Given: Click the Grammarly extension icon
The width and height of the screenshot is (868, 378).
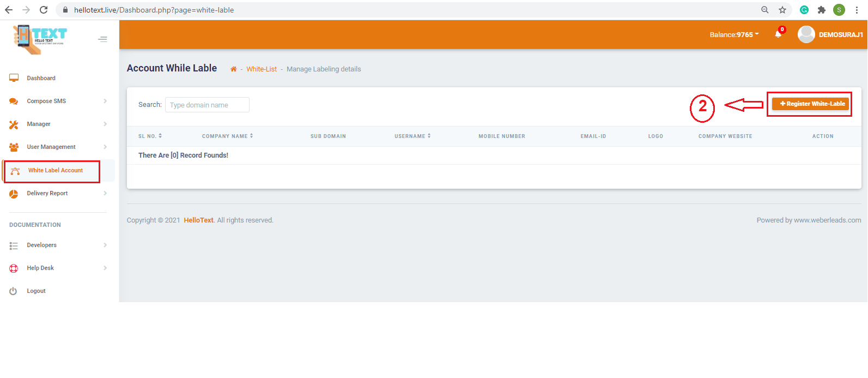Looking at the screenshot, I should (804, 10).
